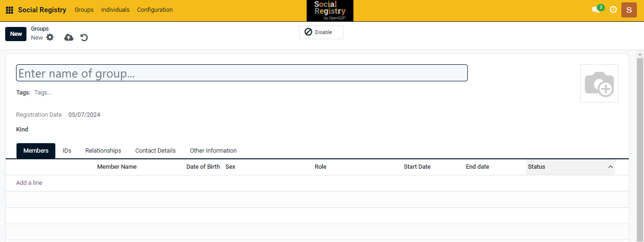Screen dimensions: 644x242
Task: Click the Disable button
Action: tap(321, 32)
